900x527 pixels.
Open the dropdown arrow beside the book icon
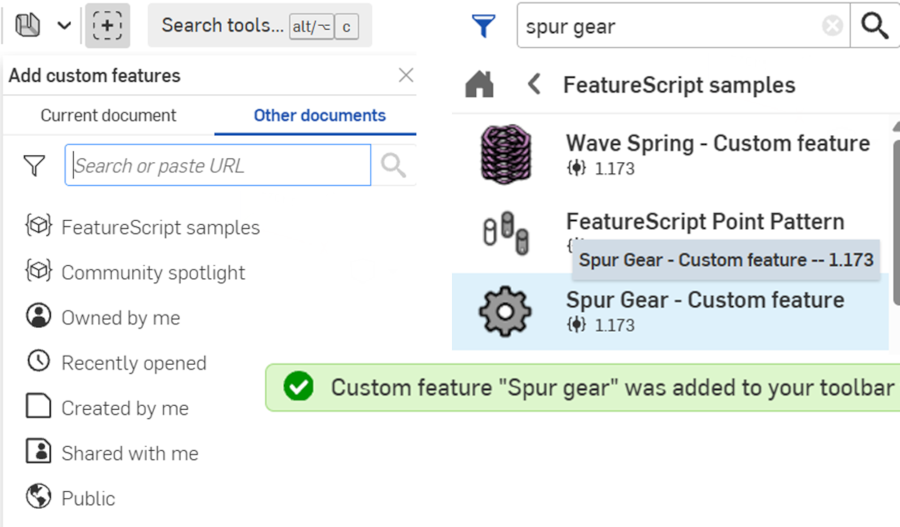pos(64,25)
